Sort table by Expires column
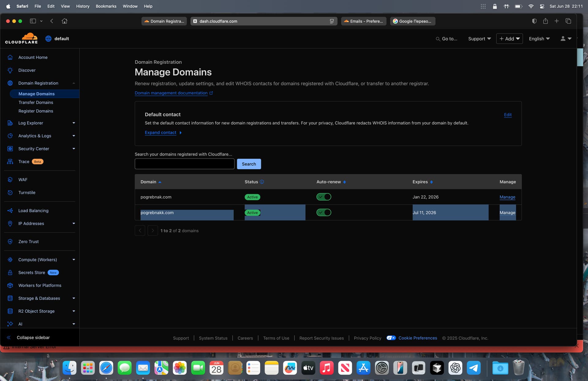 pos(423,182)
